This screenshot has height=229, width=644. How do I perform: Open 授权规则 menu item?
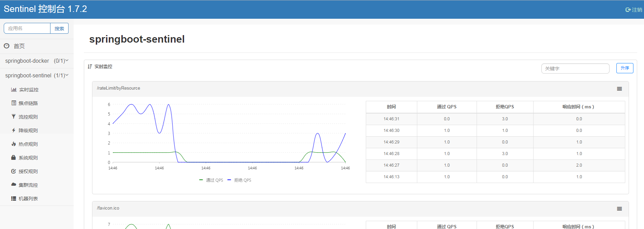pos(28,171)
